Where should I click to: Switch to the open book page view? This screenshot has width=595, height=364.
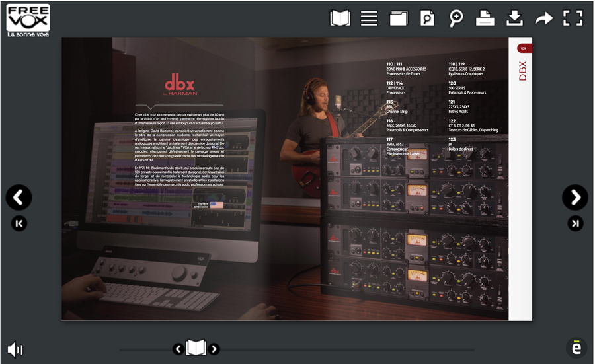click(x=340, y=18)
